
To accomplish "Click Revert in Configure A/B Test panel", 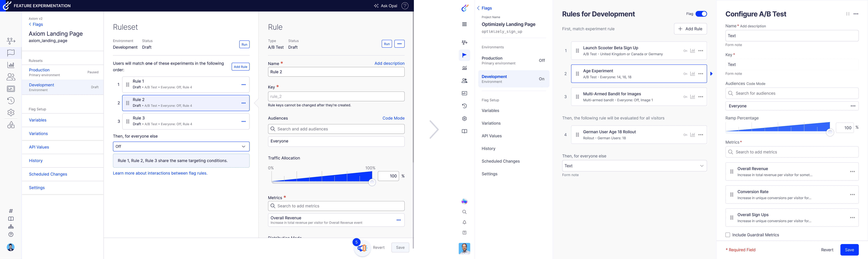I will [x=827, y=250].
